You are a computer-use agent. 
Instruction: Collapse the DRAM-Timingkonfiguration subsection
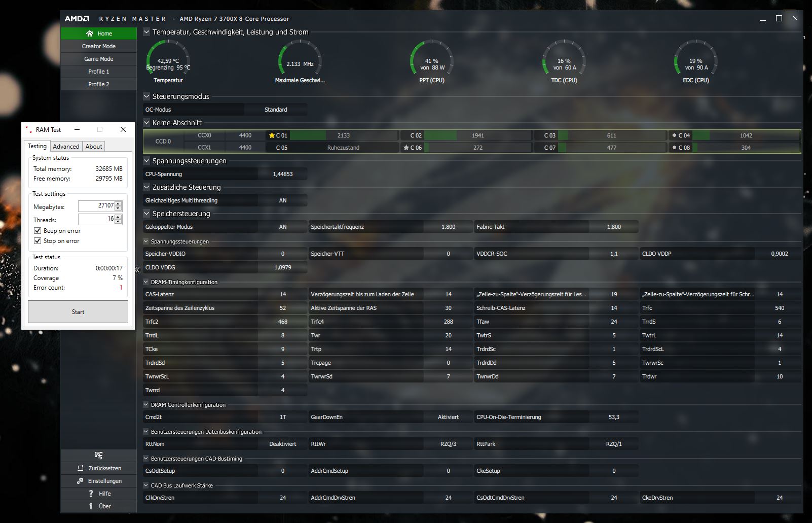tap(146, 282)
